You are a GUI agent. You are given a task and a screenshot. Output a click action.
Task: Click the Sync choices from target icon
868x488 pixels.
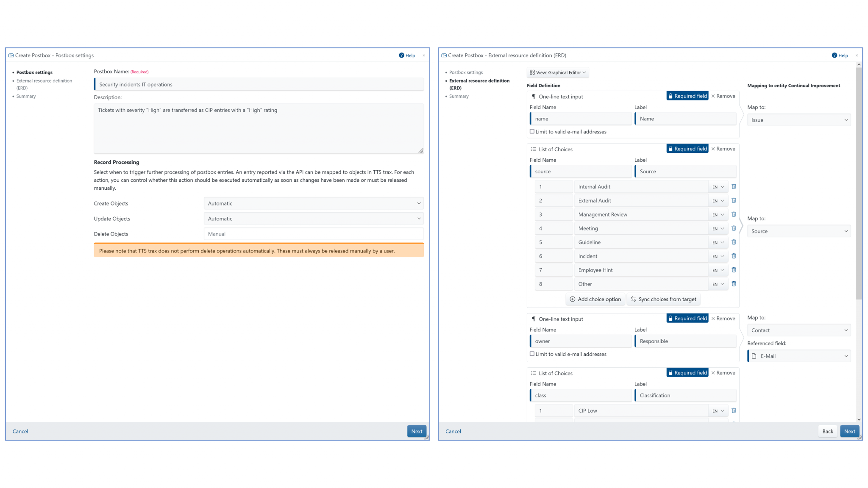coord(633,299)
